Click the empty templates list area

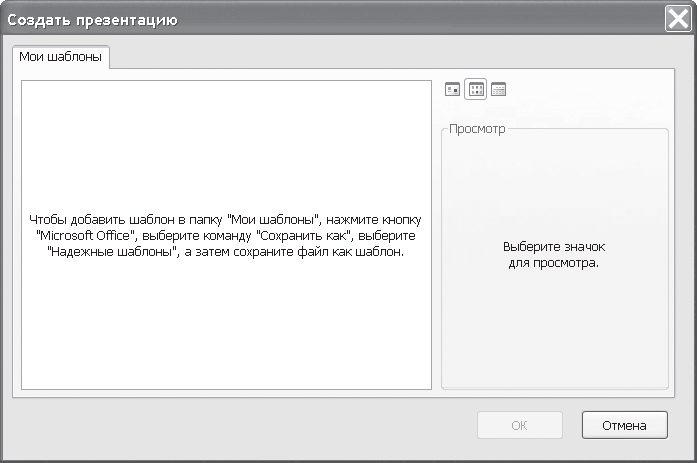coord(226,235)
